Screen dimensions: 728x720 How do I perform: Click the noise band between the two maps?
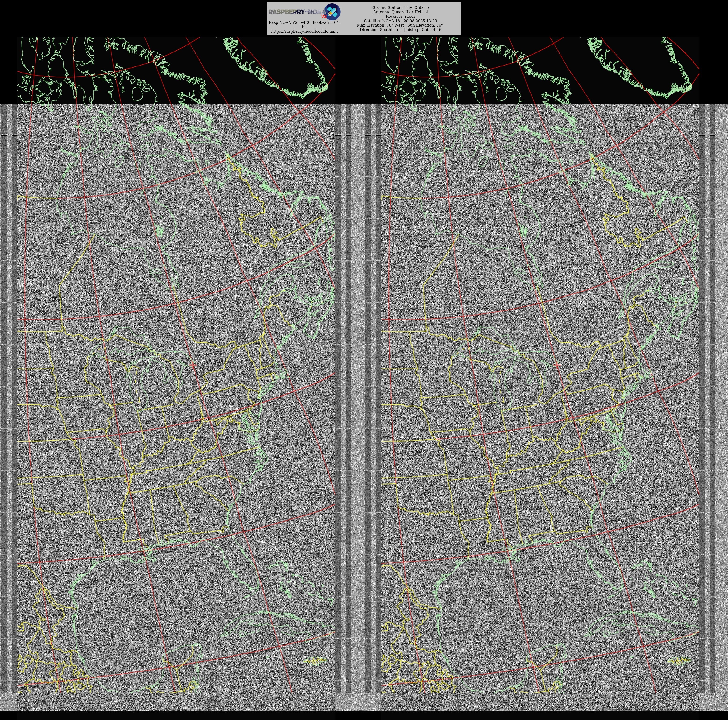pyautogui.click(x=358, y=377)
